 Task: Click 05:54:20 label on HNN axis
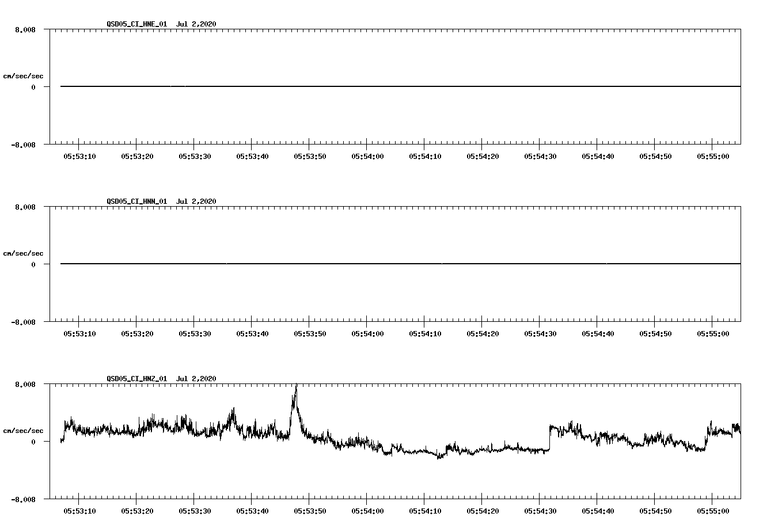(x=483, y=334)
